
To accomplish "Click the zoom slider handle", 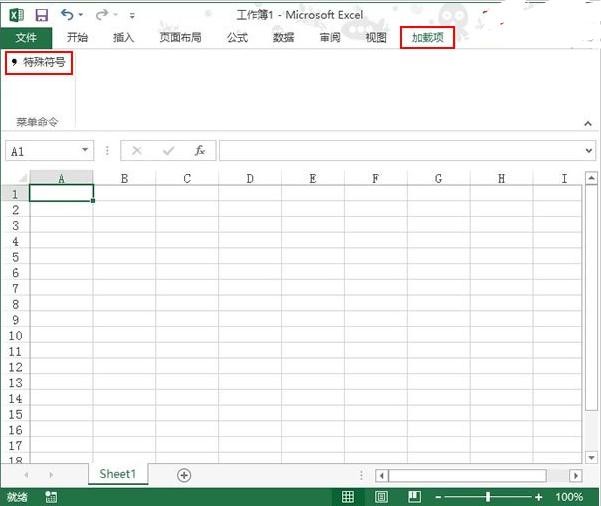I will pyautogui.click(x=488, y=497).
